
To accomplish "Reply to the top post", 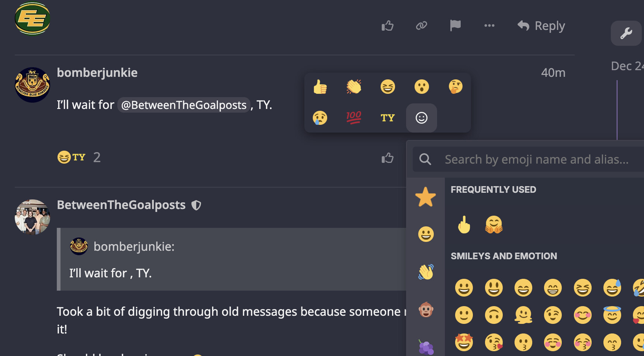I will click(x=541, y=26).
